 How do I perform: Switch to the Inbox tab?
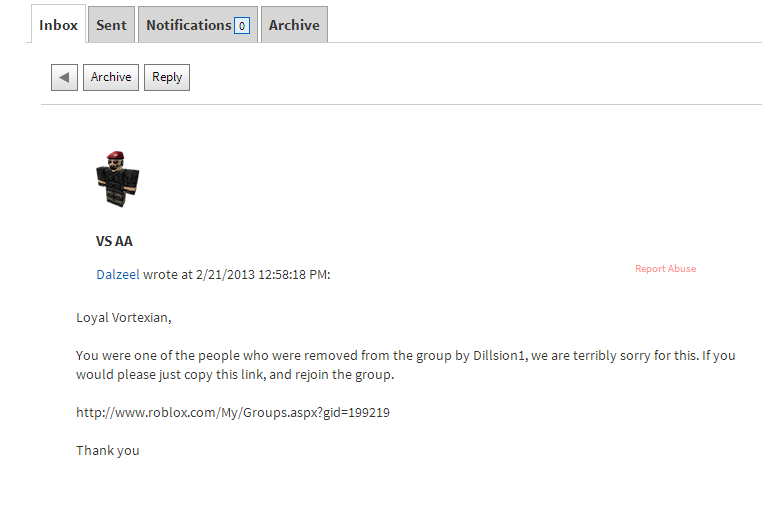point(58,25)
